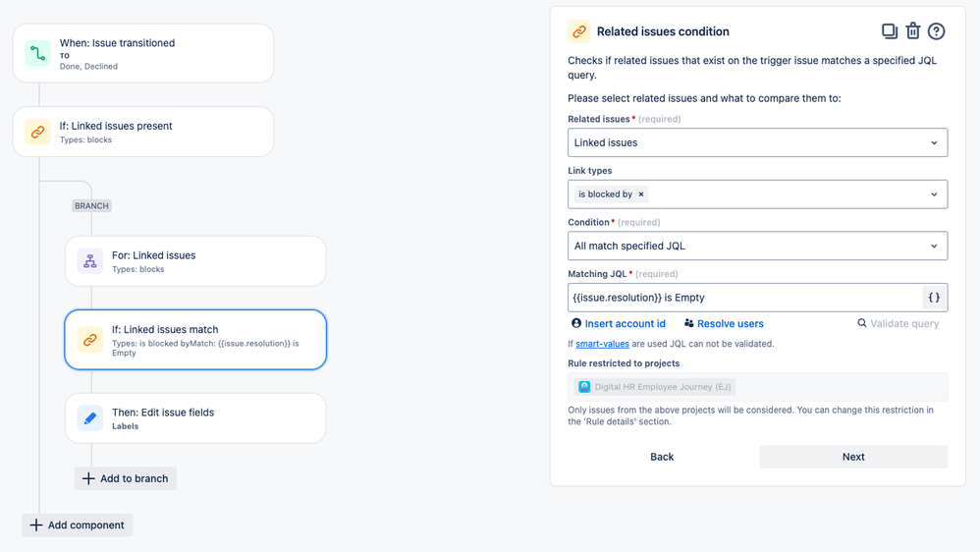Click the smart value curly braces button
The height and width of the screenshot is (552, 980).
(934, 298)
